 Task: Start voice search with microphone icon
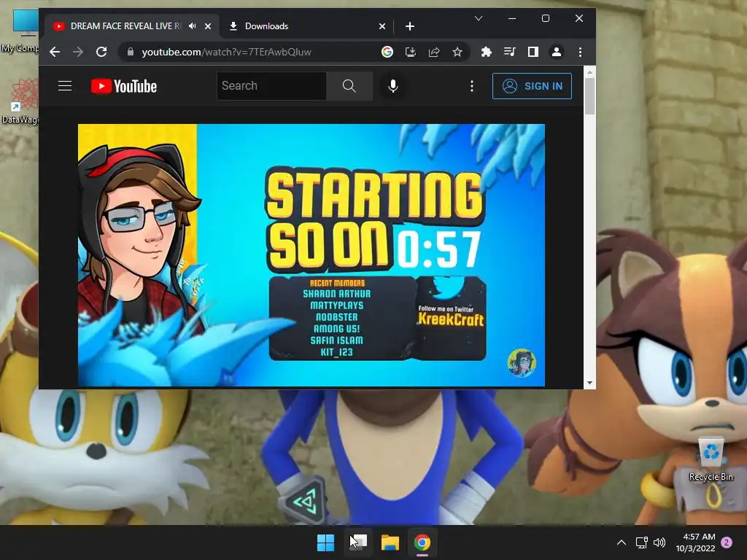tap(393, 86)
